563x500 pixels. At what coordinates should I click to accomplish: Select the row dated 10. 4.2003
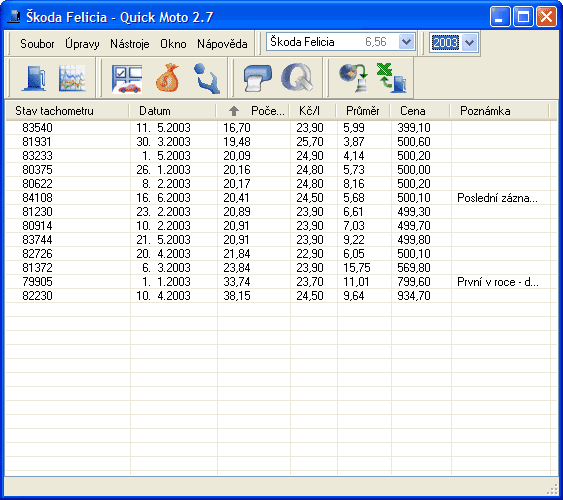[278, 296]
